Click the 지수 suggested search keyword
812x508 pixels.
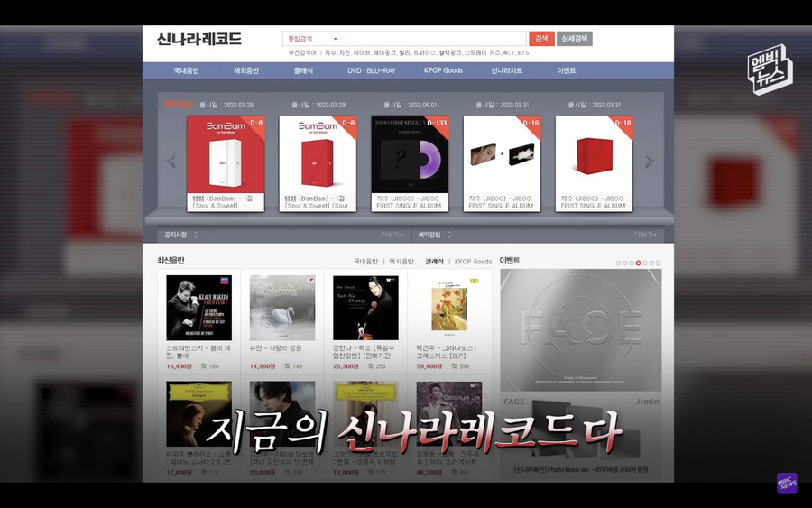click(330, 53)
